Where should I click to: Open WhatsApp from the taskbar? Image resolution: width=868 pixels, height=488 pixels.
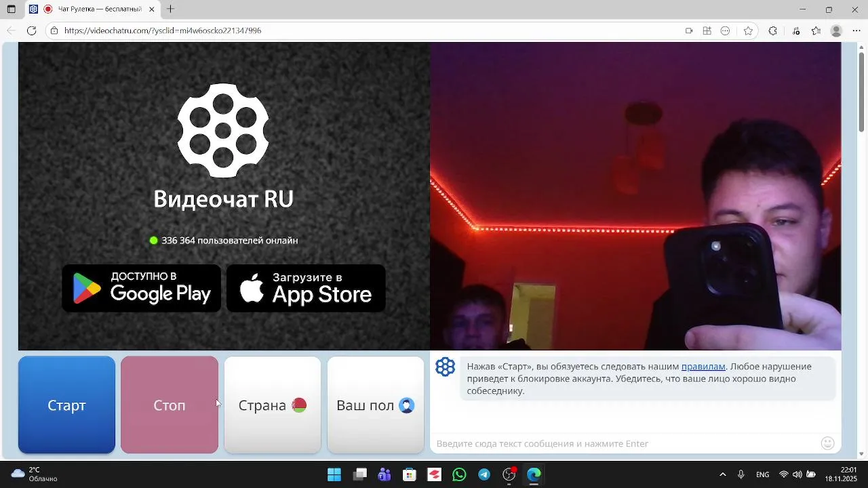[x=459, y=474]
